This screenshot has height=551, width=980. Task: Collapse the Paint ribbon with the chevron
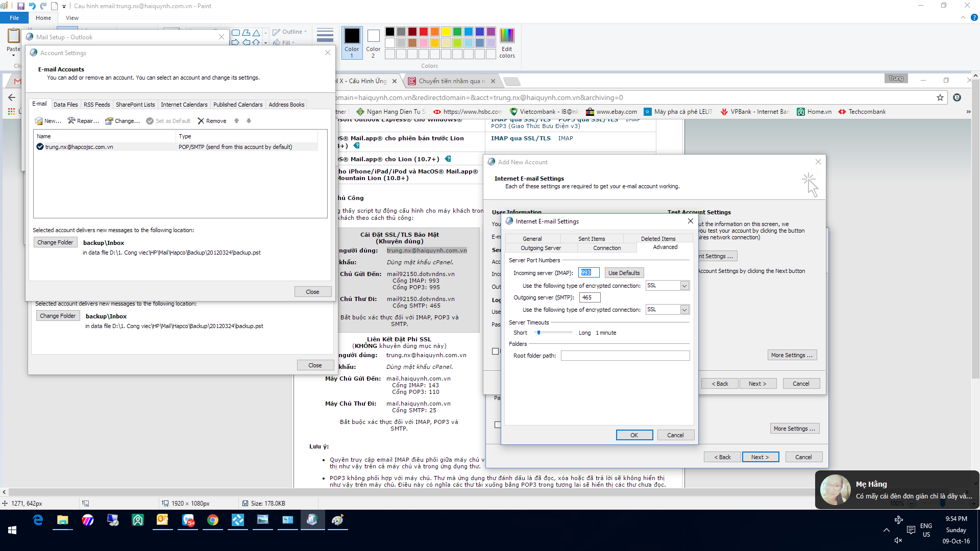click(x=963, y=17)
